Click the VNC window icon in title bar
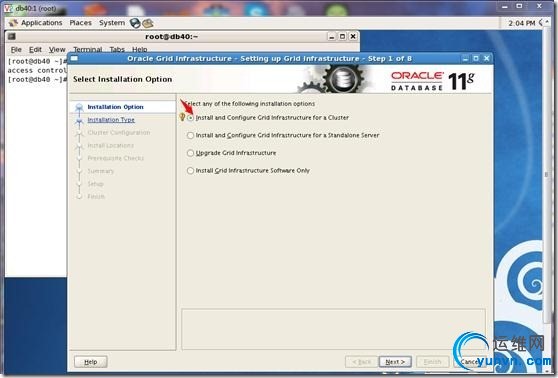 click(8, 8)
